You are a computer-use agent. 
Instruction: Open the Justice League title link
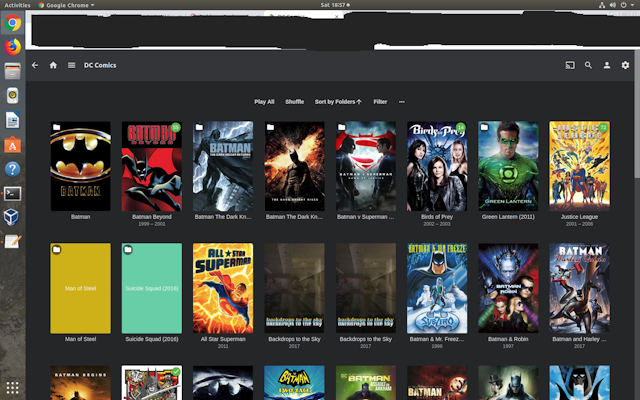coord(579,217)
